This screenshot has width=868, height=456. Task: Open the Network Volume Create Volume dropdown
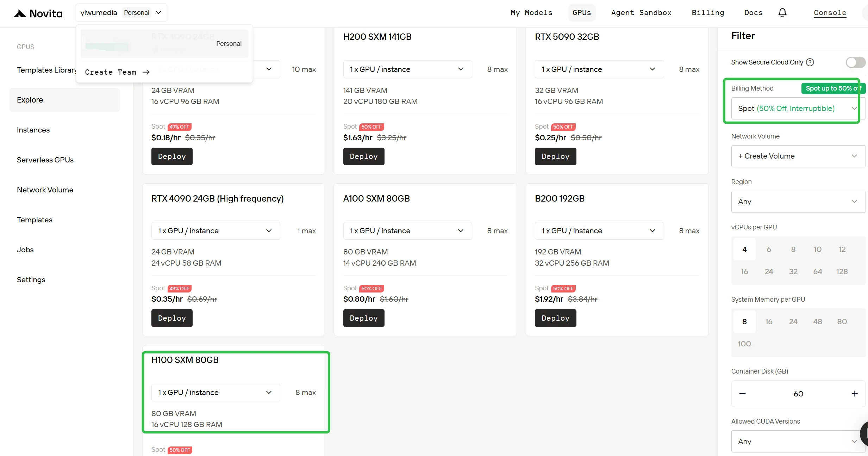tap(798, 156)
